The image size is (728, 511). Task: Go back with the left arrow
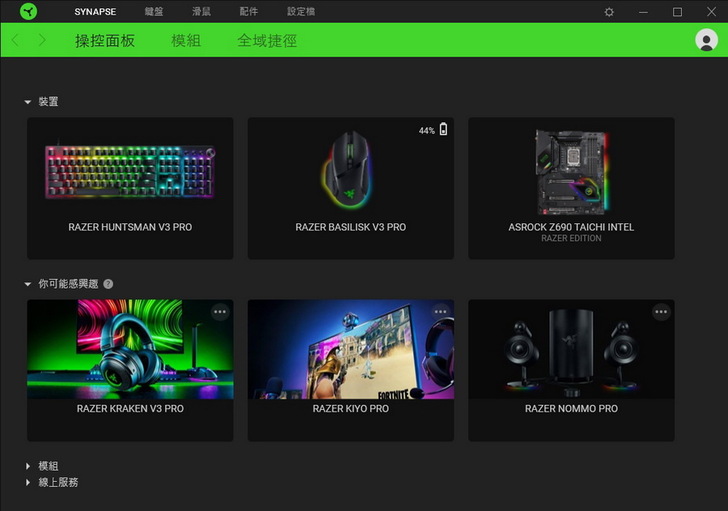(15, 40)
